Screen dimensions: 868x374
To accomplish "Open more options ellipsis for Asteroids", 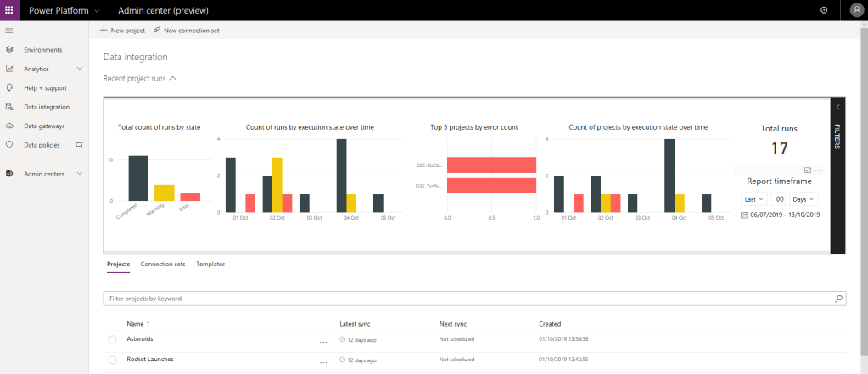I will pyautogui.click(x=322, y=340).
